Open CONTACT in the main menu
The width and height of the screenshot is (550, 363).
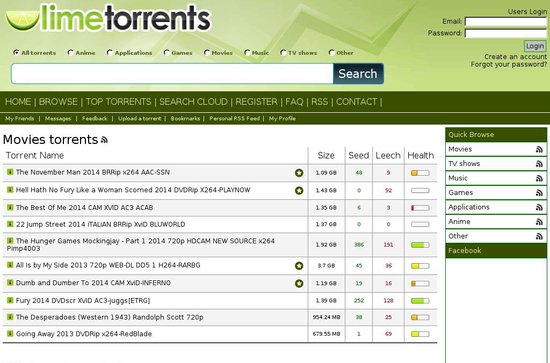click(356, 102)
